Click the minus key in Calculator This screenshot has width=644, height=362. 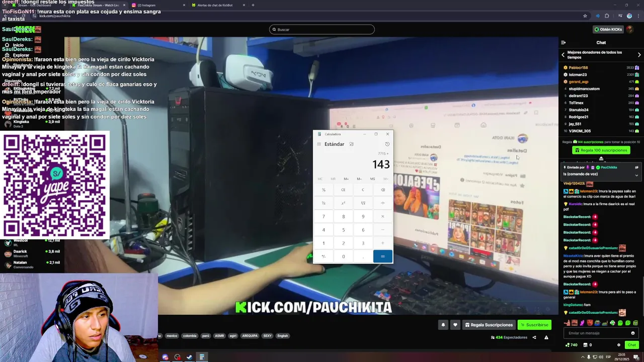tap(382, 230)
